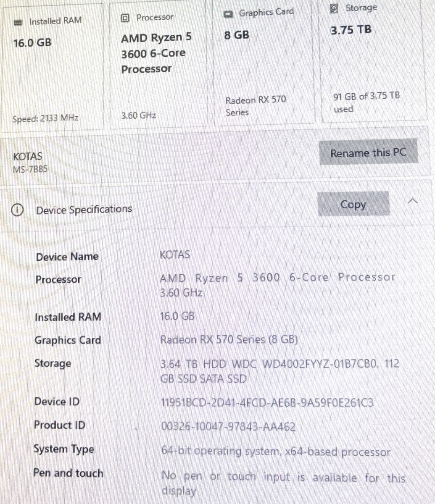
Task: Select the Graphics Card label in specifications list
Action: (68, 341)
